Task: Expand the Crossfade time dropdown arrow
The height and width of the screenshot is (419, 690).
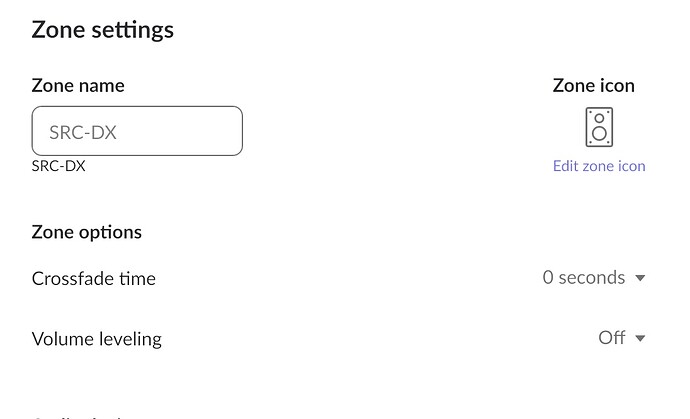Action: [641, 278]
